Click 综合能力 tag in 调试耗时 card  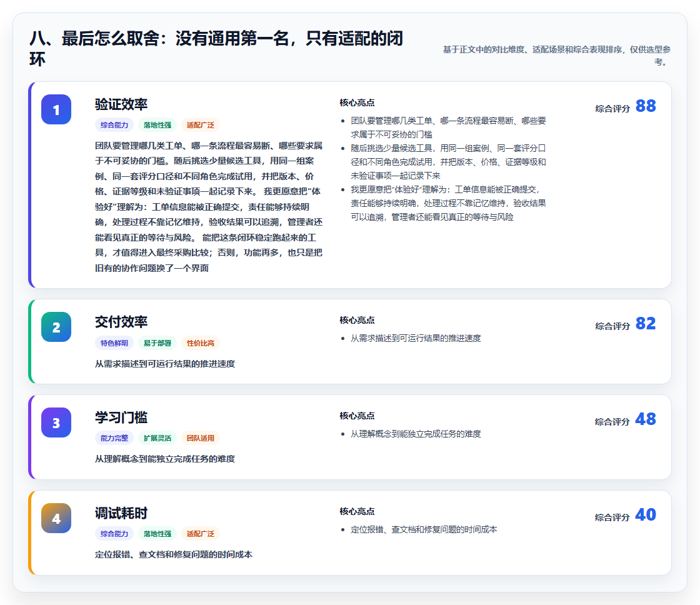pyautogui.click(x=114, y=534)
